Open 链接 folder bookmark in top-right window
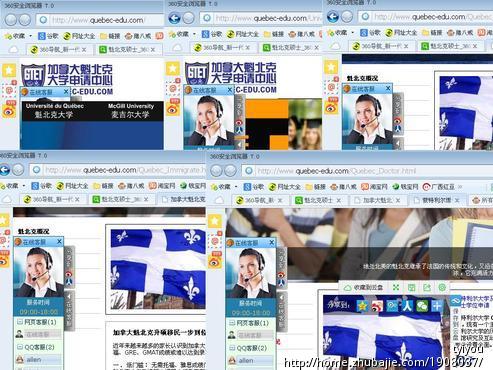This screenshot has width=493, height=370. pos(431,32)
